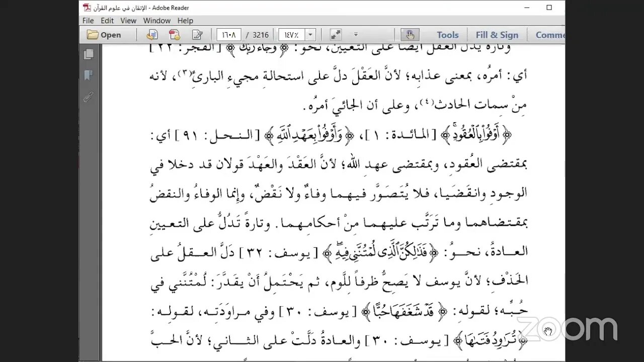Open the Comment pane
Screen dimensions: 644x362
pos(550,35)
